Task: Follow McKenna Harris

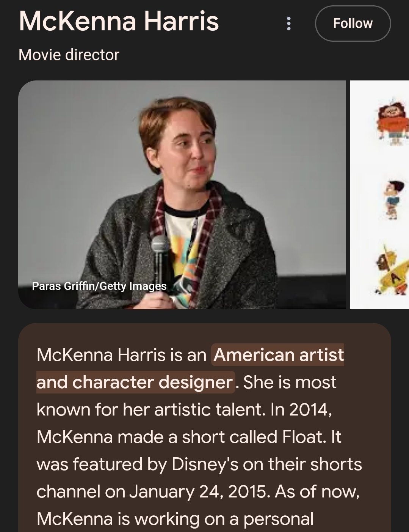Action: [353, 24]
